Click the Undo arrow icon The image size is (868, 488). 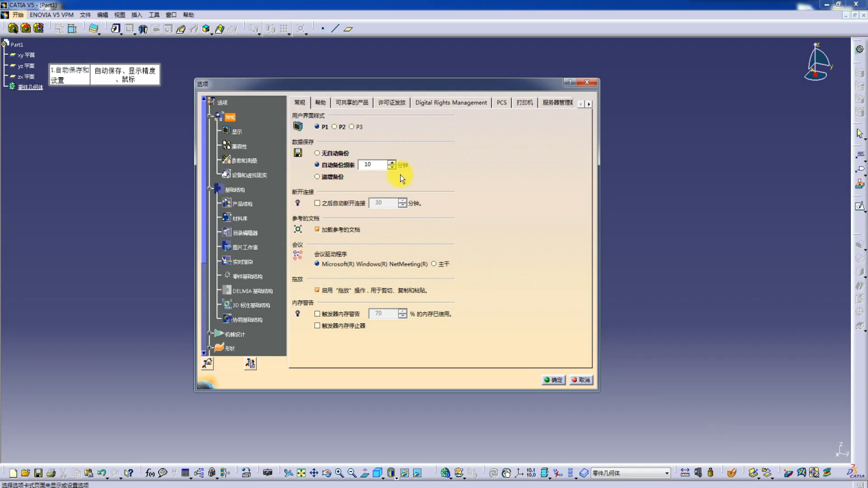tap(101, 473)
